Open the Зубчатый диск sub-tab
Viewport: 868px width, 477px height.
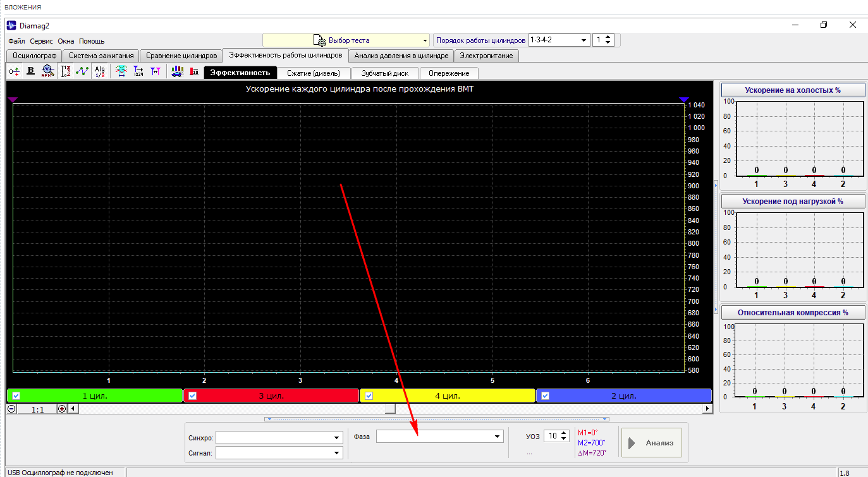385,73
